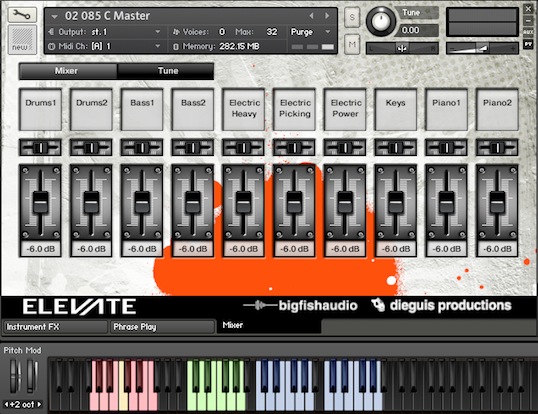Click the Drums1 pan slider
Screen dimensions: 538x414
[x=40, y=147]
